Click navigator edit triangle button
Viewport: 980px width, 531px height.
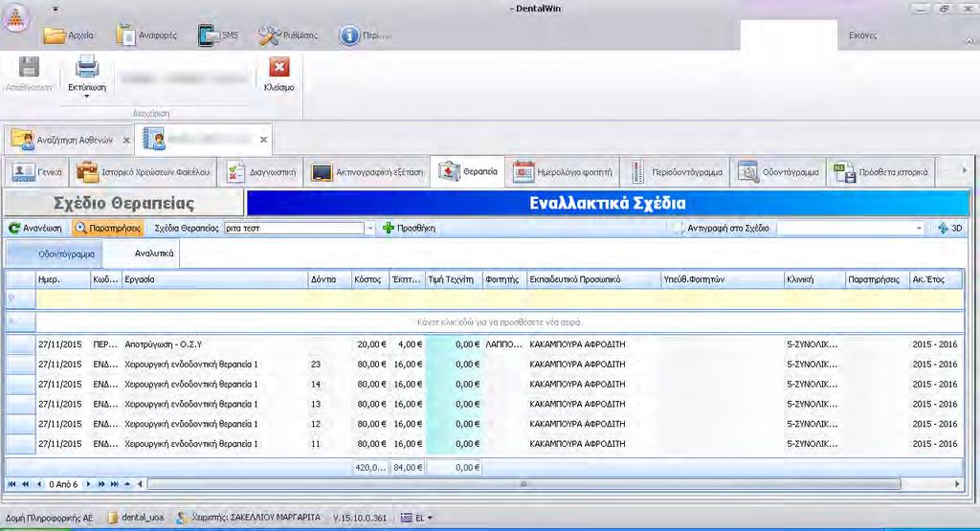click(x=127, y=484)
